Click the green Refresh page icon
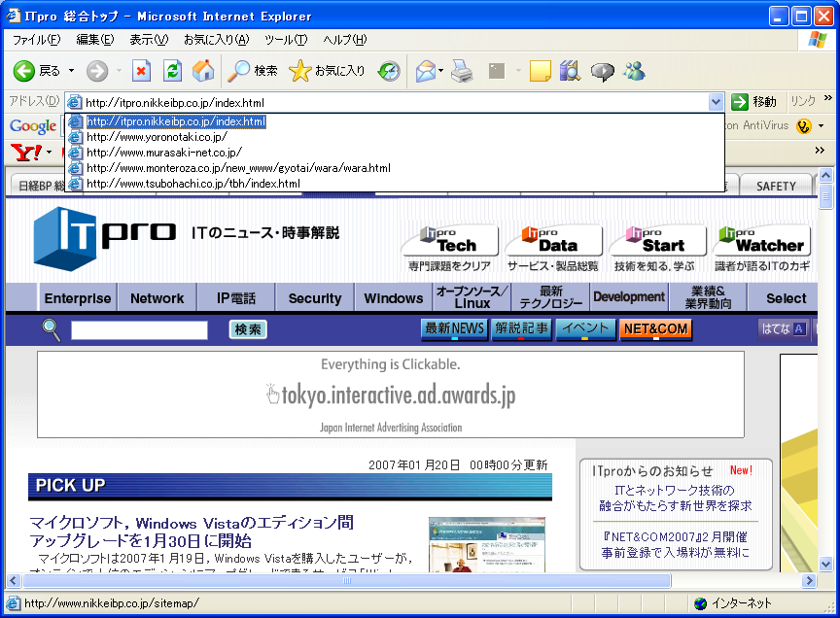840x618 pixels. (172, 71)
